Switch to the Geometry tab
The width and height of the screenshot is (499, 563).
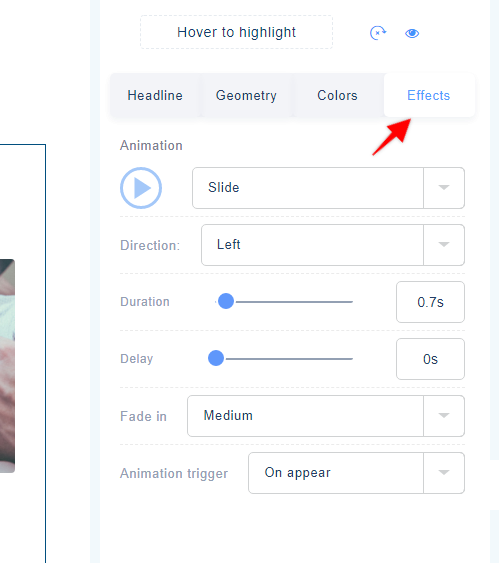pos(246,96)
